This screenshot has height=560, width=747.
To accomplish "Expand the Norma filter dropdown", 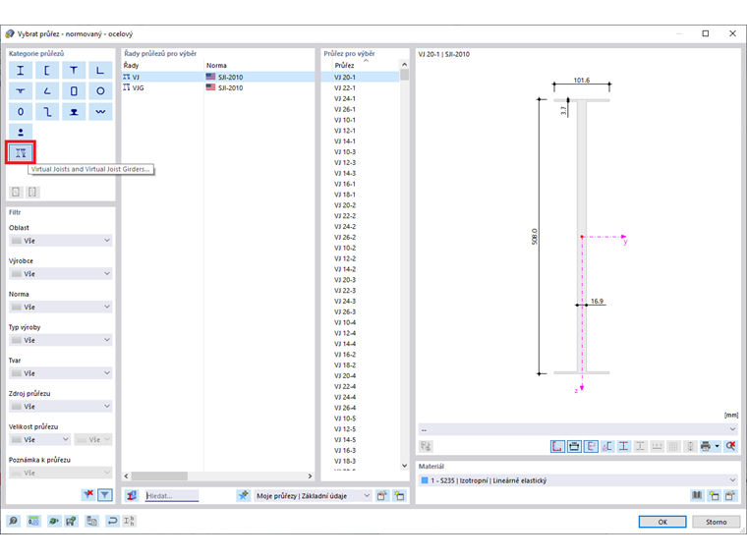I will click(x=61, y=307).
